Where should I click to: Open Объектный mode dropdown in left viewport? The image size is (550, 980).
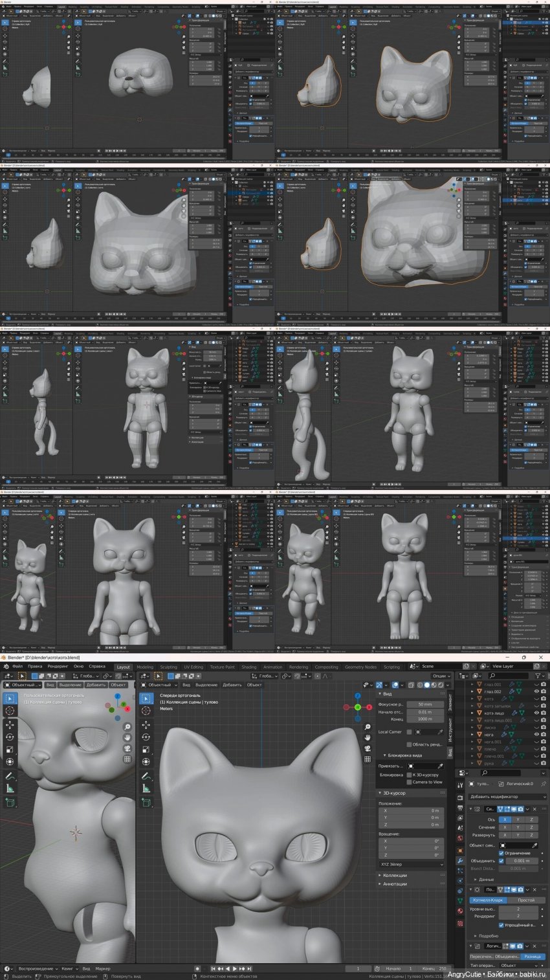[x=23, y=685]
